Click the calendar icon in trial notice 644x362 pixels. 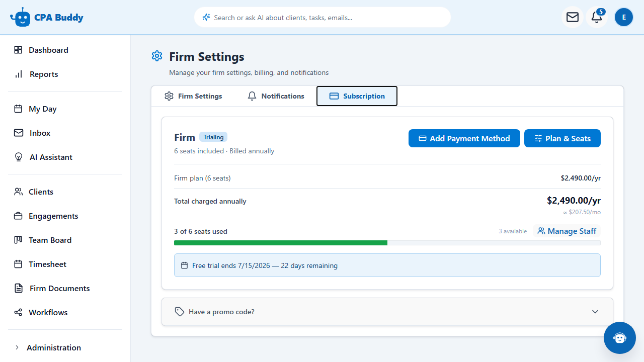click(184, 265)
